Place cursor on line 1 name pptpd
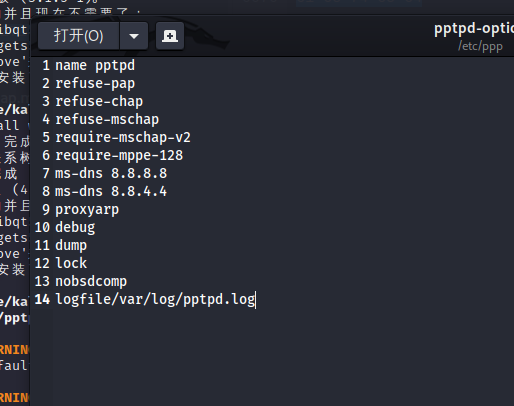 [95, 65]
